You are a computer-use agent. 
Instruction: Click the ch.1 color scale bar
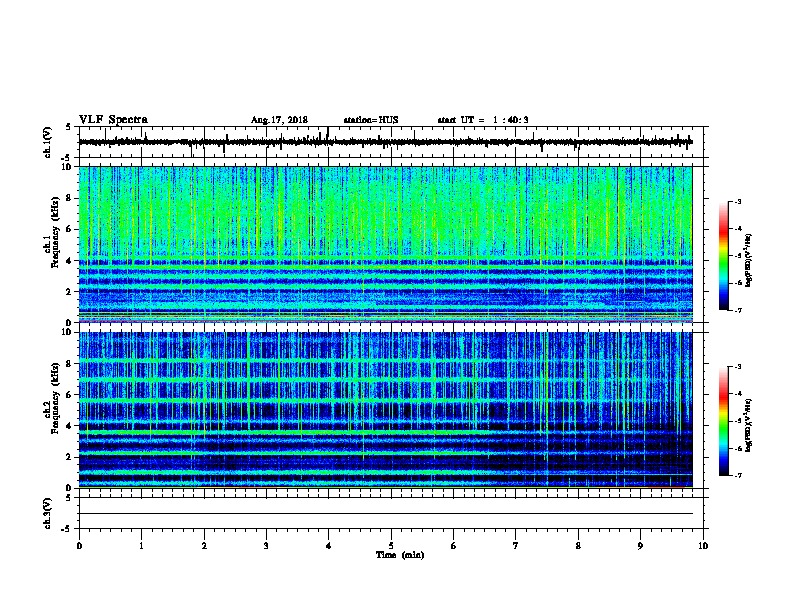(723, 256)
